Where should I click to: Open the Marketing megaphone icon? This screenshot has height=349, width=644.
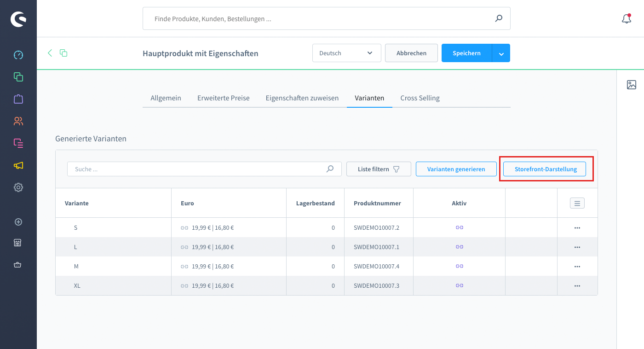[18, 165]
